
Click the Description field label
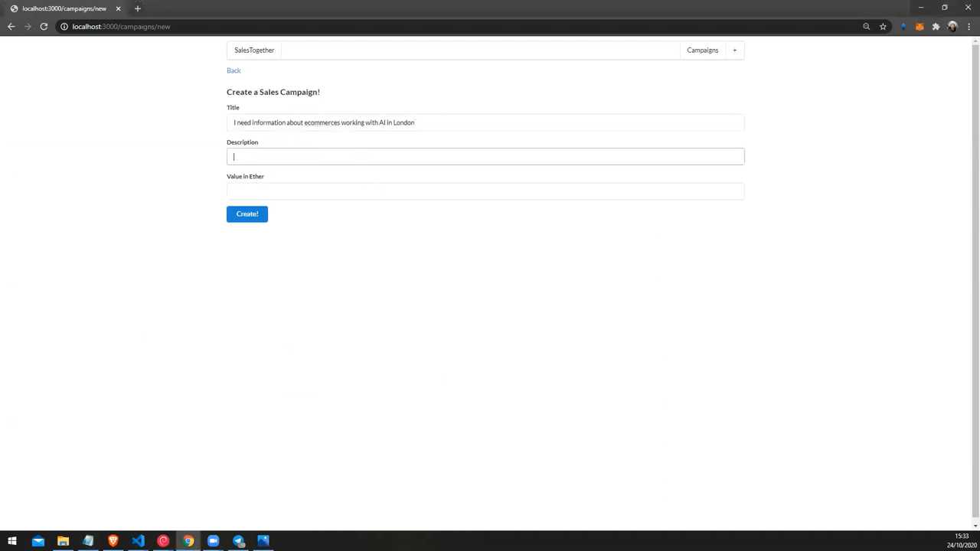[x=242, y=142]
